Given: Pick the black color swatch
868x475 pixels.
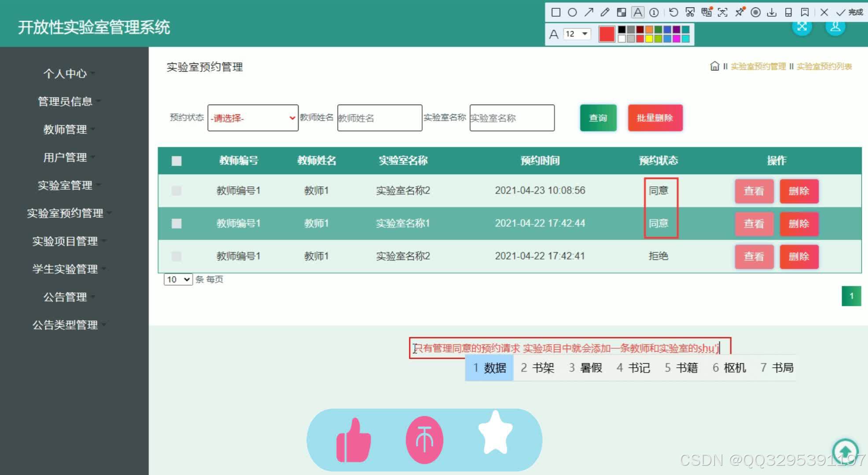Looking at the screenshot, I should (x=622, y=29).
